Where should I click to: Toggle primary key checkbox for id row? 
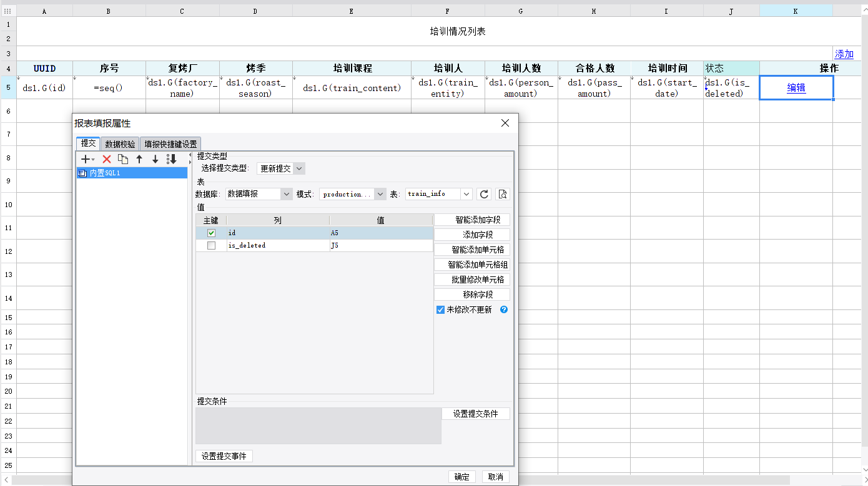tap(211, 233)
